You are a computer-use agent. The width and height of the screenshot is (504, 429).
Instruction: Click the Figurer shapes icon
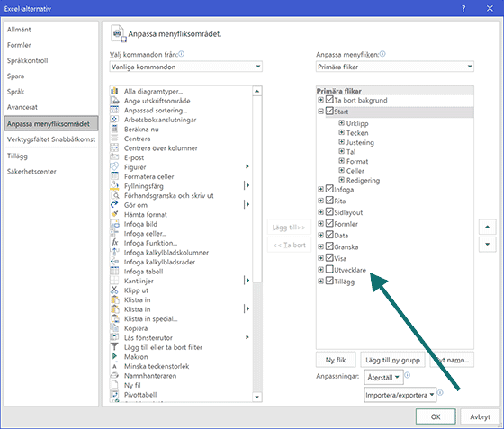click(114, 167)
